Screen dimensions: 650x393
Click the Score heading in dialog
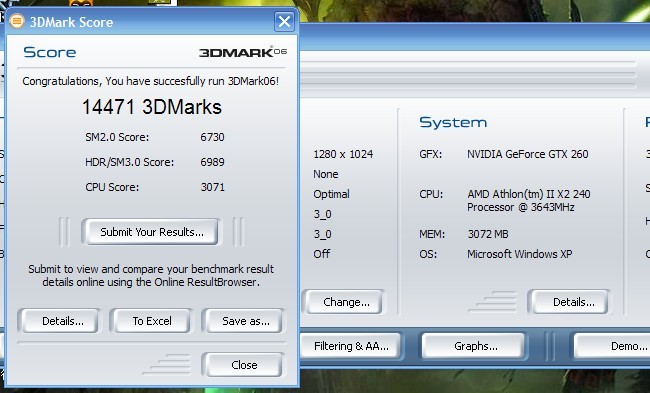(x=50, y=52)
